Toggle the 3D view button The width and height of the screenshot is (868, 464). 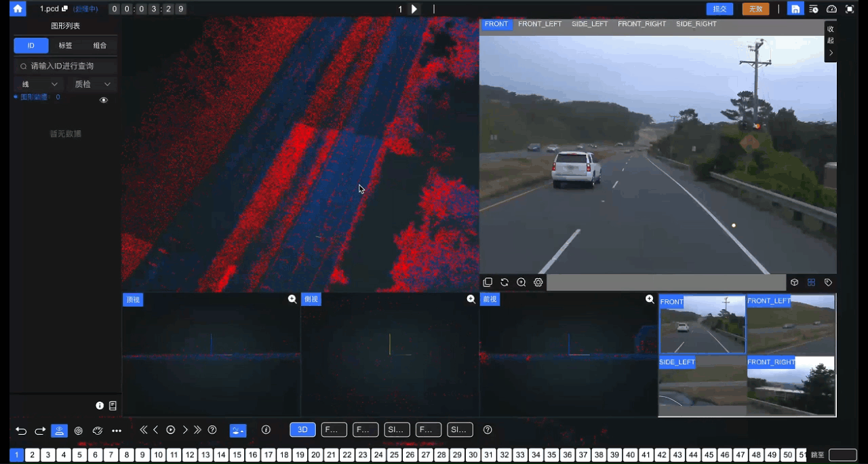tap(302, 429)
